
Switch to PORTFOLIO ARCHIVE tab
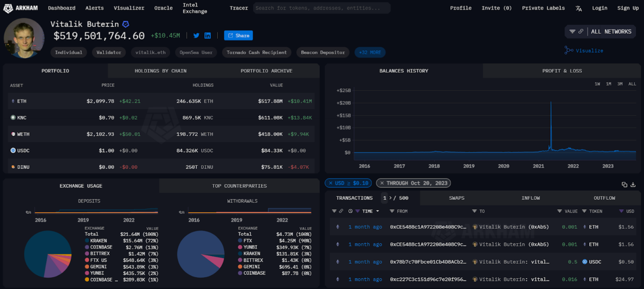[266, 71]
